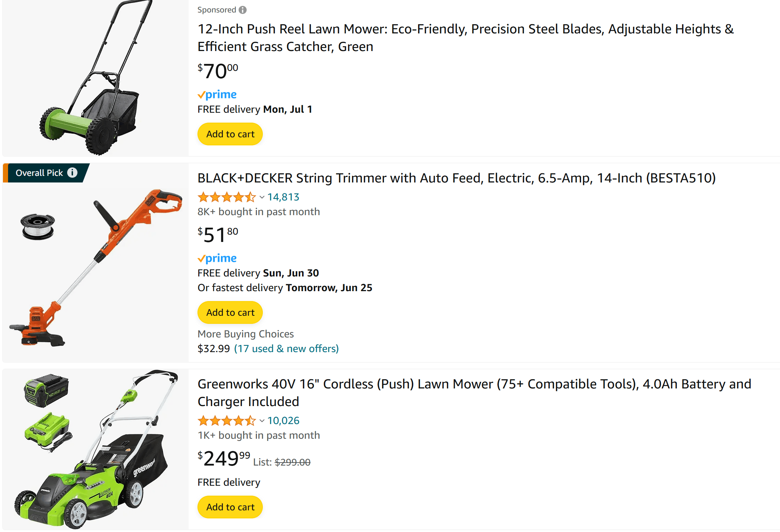Screen dimensions: 780x532
Task: Add the 12-Inch Push Reel Mower to cart
Action: (230, 134)
